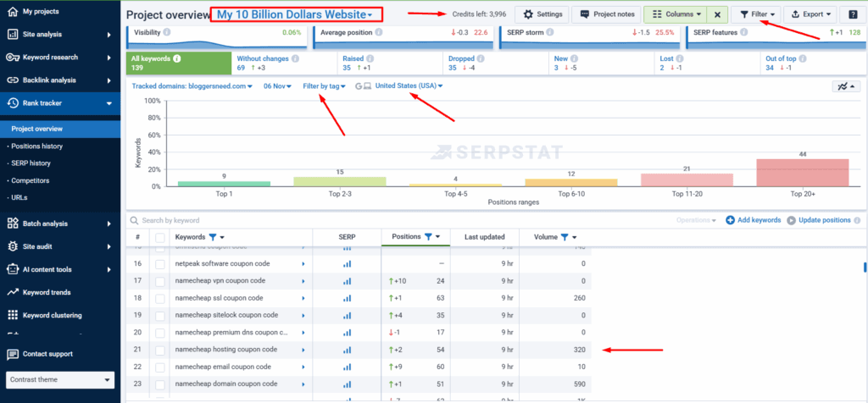Image resolution: width=868 pixels, height=403 pixels.
Task: Check the netpeak software coupon code row
Action: point(160,264)
